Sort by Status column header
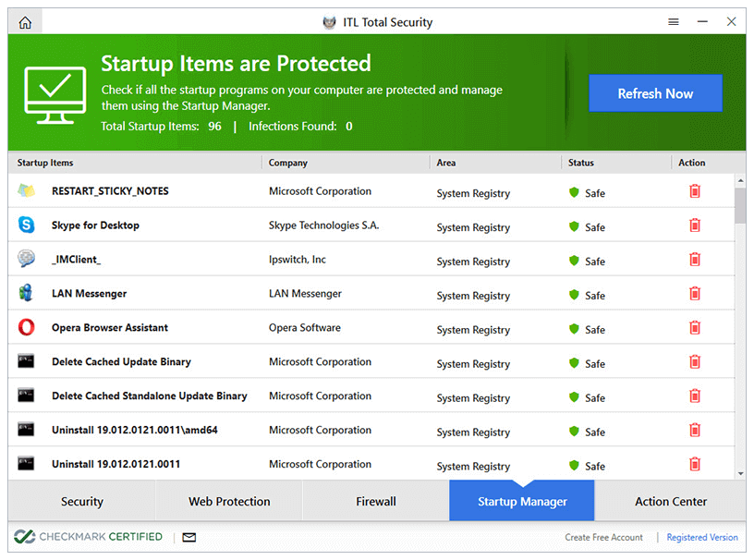The height and width of the screenshot is (560, 754). coord(581,163)
